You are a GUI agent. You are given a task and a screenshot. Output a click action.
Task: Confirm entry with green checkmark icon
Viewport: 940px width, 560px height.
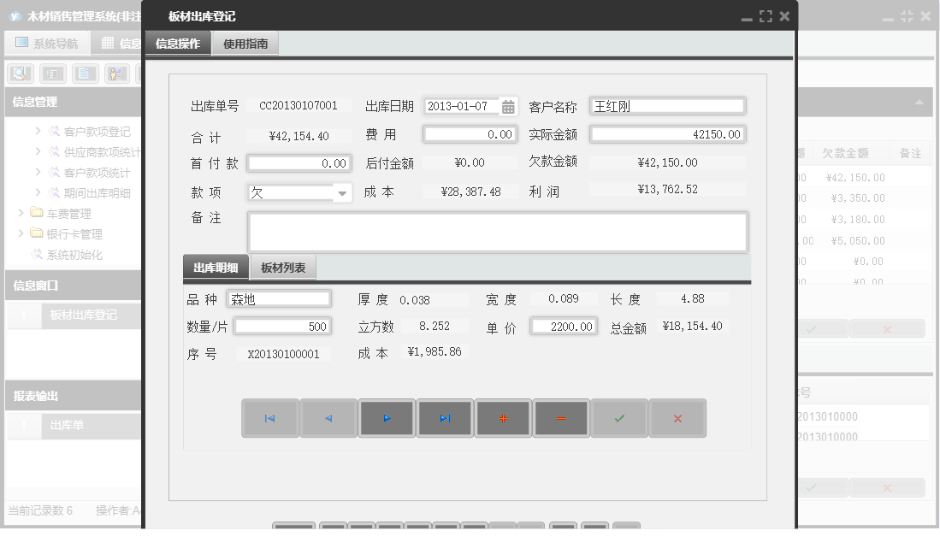click(619, 418)
